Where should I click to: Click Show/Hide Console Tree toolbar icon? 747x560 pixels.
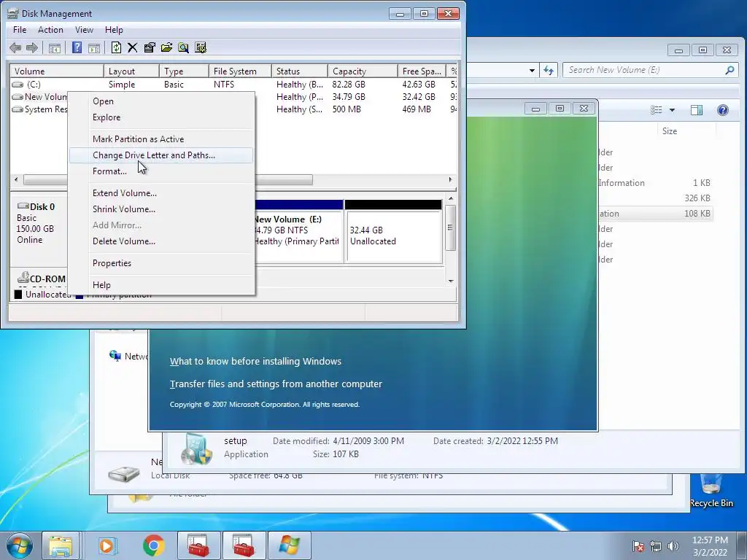[x=55, y=47]
